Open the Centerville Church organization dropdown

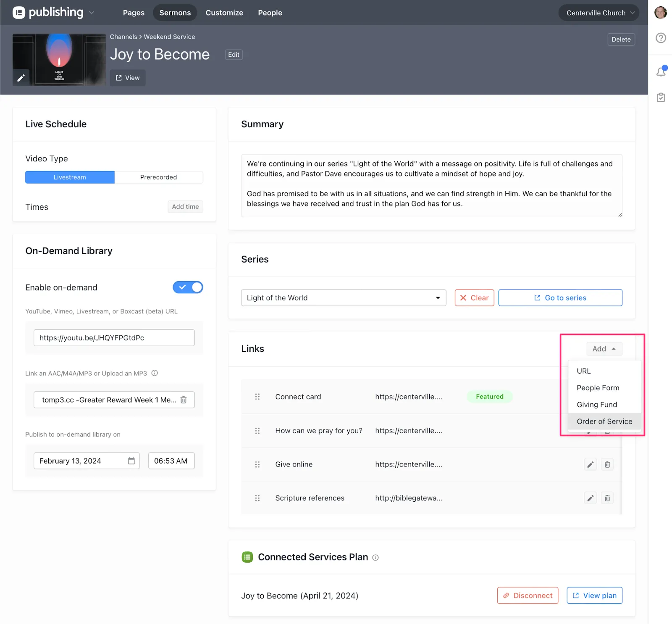(x=598, y=13)
